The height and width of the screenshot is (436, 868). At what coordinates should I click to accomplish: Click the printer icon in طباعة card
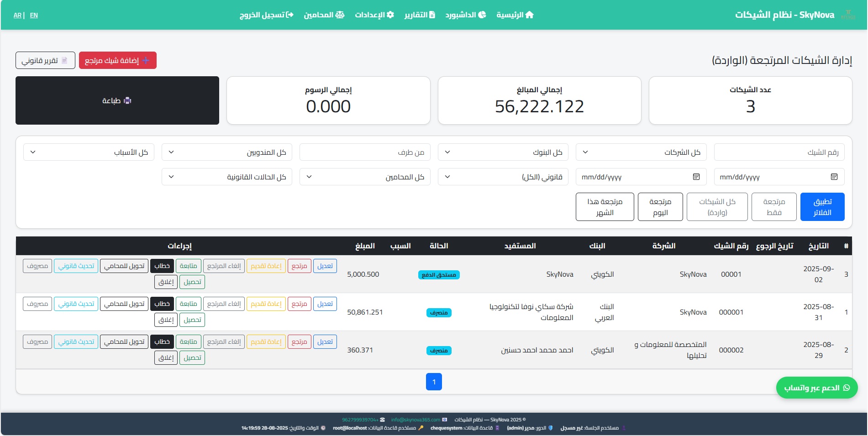(x=127, y=100)
